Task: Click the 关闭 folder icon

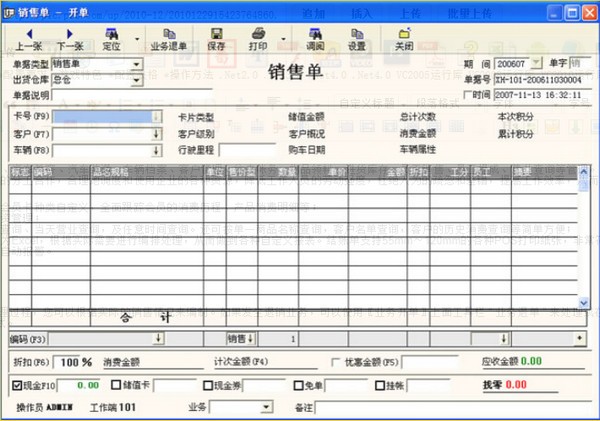Action: (404, 34)
